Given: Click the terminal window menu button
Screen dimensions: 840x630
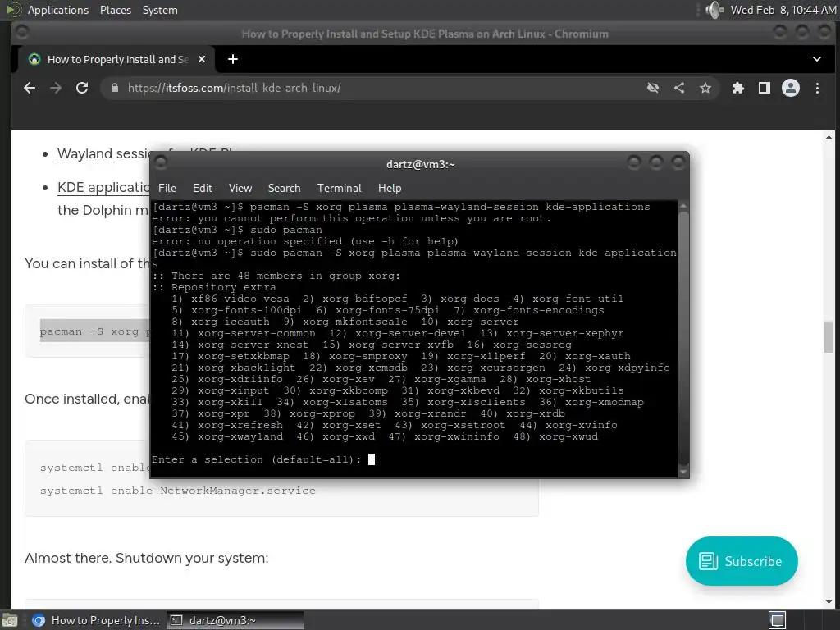Looking at the screenshot, I should 160,162.
